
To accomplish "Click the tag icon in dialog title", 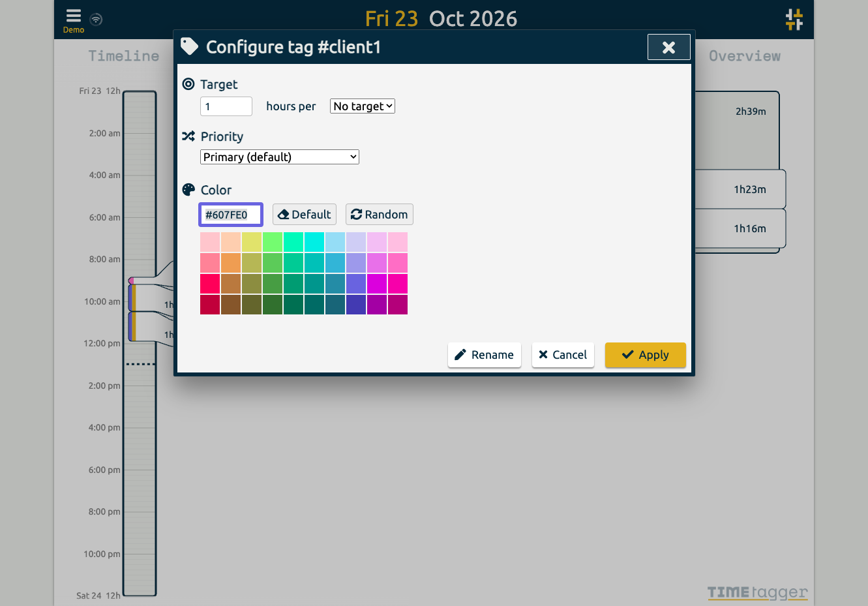I will pos(189,46).
